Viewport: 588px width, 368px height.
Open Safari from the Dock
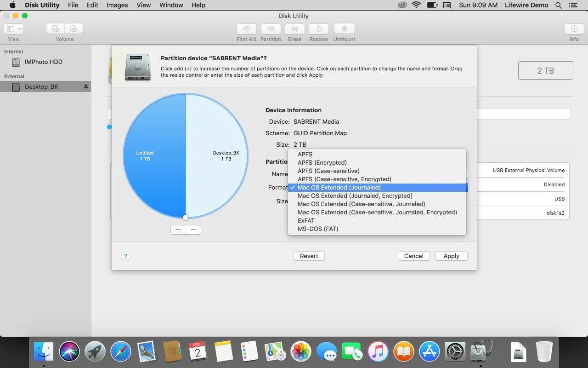pos(121,352)
